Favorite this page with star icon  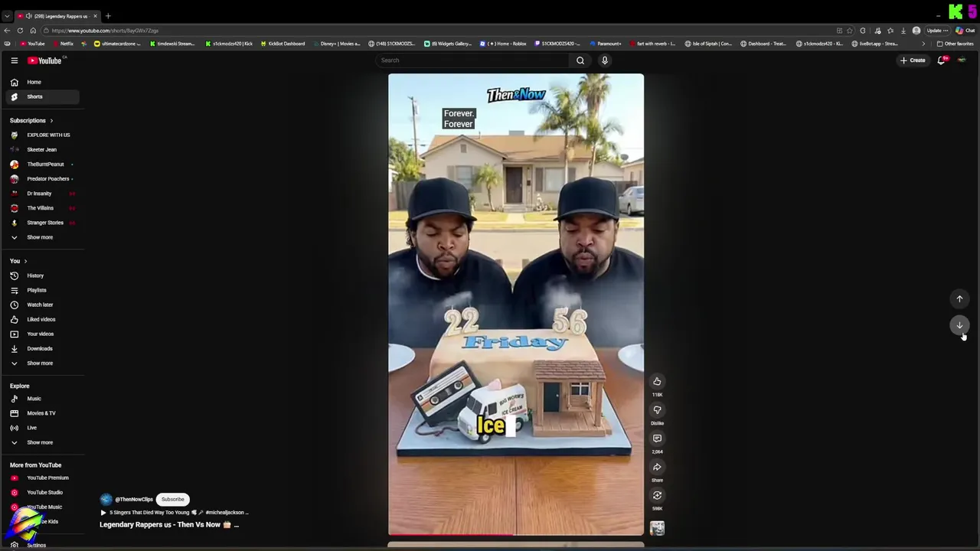coord(850,31)
